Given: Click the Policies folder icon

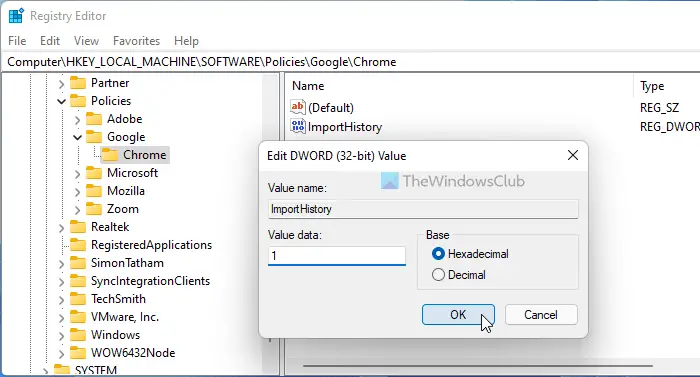Looking at the screenshot, I should point(78,101).
